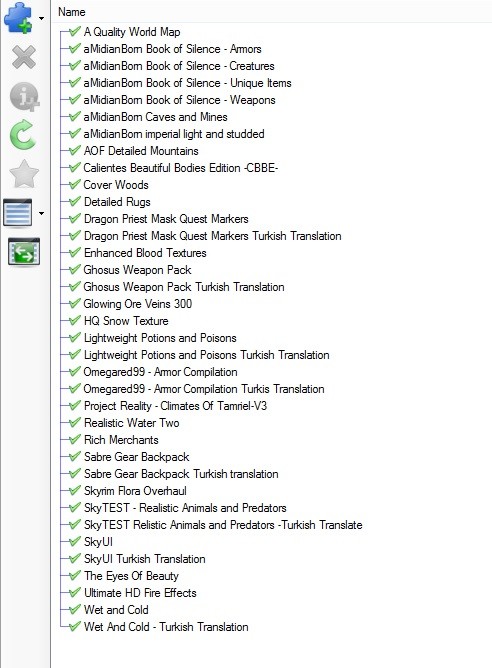492x668 pixels.
Task: Toggle checkmark for aMidianBorn Book of Silence - Armors
Action: [x=75, y=48]
